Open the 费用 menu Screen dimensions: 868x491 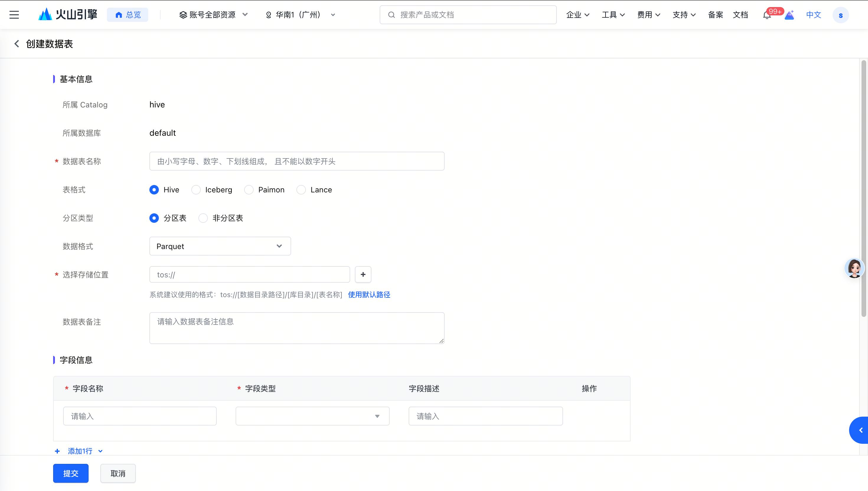648,15
